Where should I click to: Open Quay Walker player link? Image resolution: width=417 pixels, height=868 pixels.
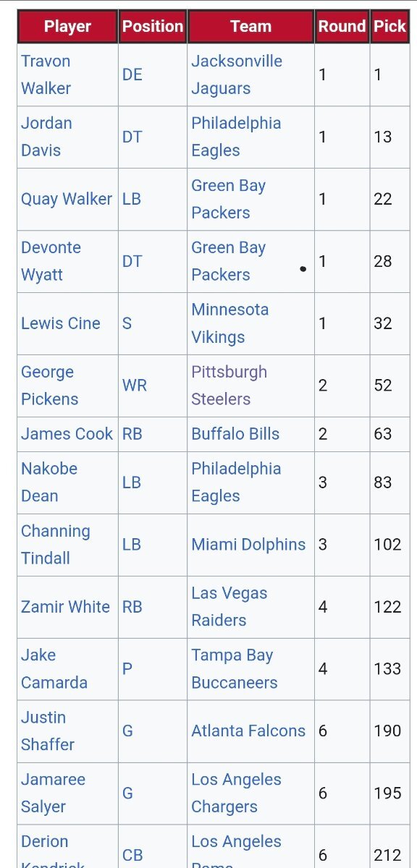point(67,199)
